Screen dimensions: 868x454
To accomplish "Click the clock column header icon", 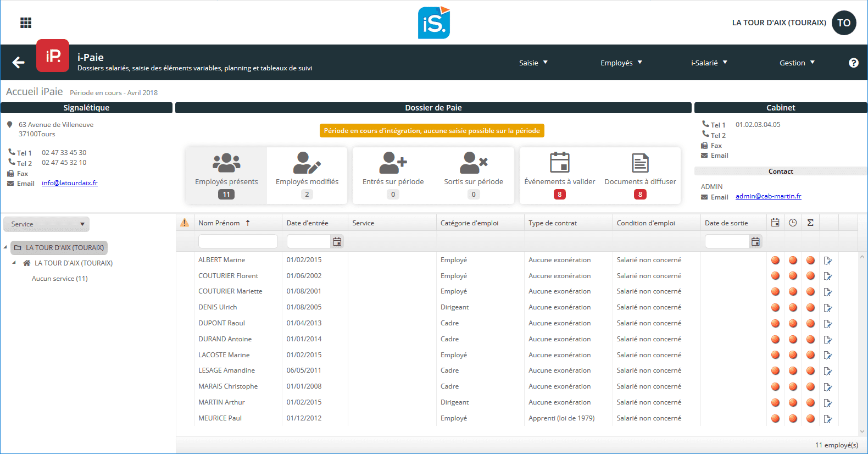I will coord(793,223).
